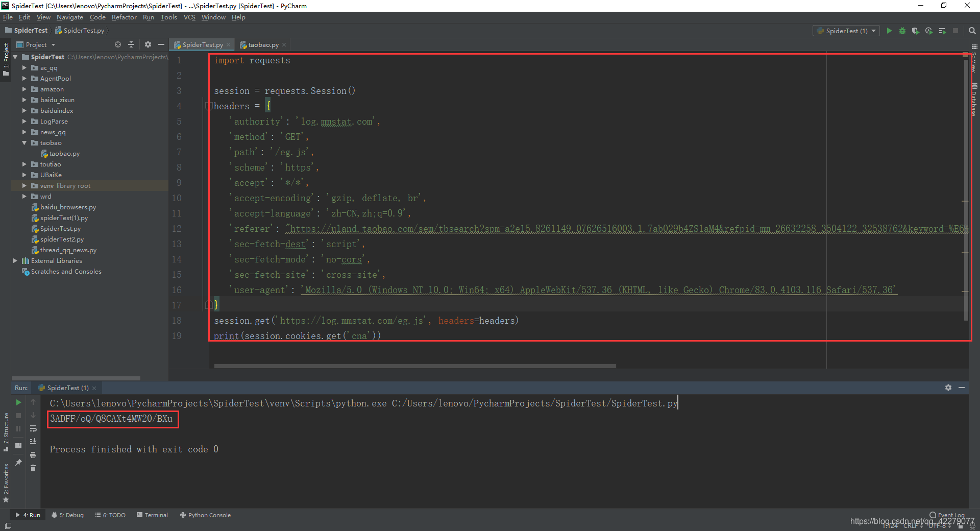Run SpiderTest with coverage icon
Image resolution: width=980 pixels, height=531 pixels.
tap(916, 31)
